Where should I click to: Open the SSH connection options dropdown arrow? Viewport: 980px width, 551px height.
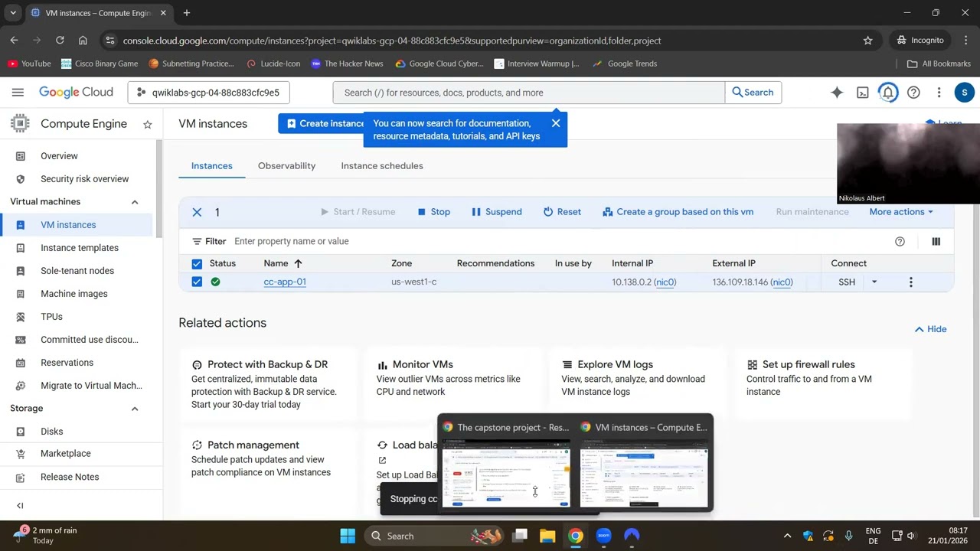874,282
